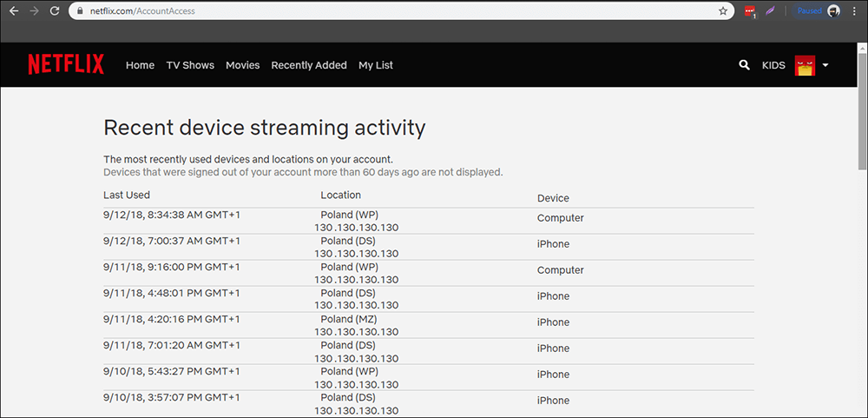The height and width of the screenshot is (418, 868).
Task: Select '9/10/18, 5:43:27 PM GMT+1' entry
Action: point(172,371)
